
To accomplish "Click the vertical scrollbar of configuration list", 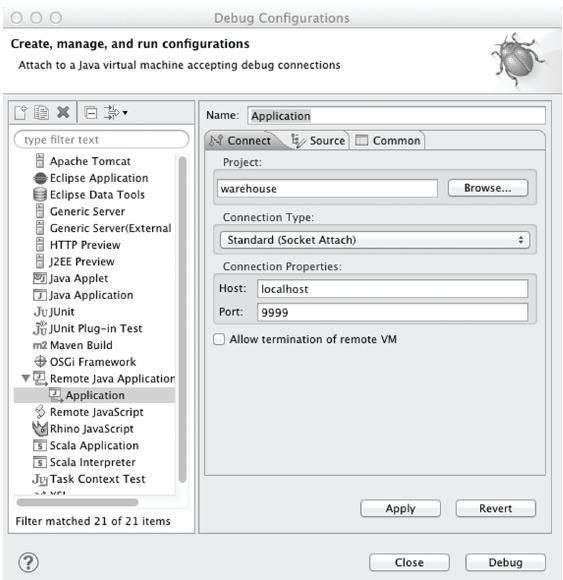I will (182, 320).
